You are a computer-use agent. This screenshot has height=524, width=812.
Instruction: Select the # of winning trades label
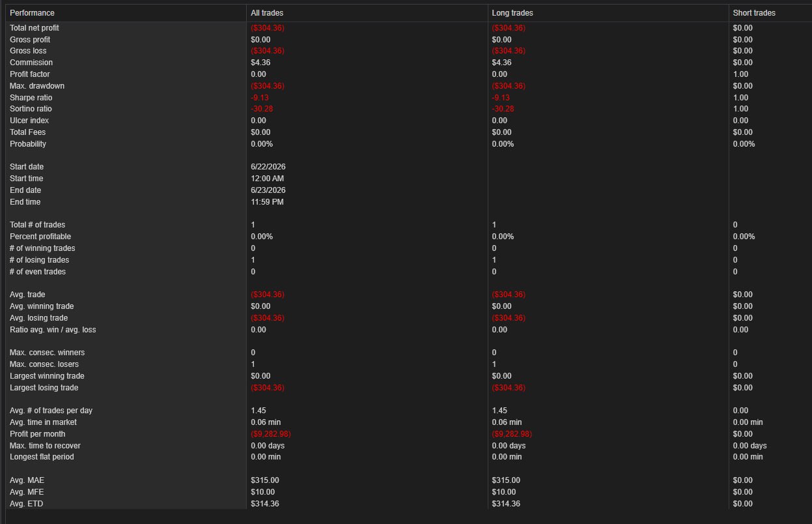click(42, 248)
